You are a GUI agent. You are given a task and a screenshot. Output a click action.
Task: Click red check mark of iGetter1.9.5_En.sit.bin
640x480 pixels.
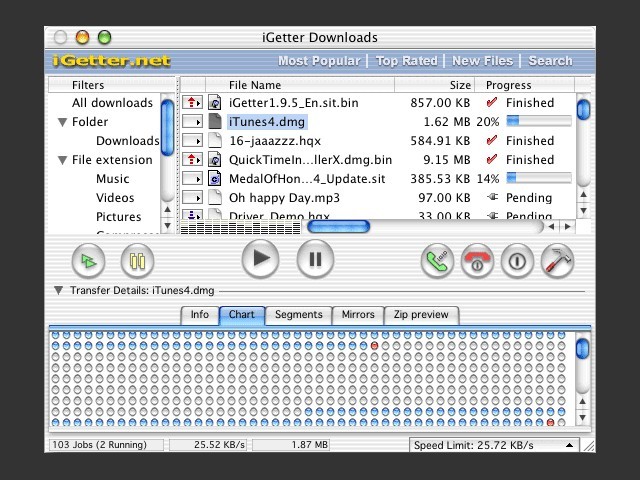click(492, 102)
